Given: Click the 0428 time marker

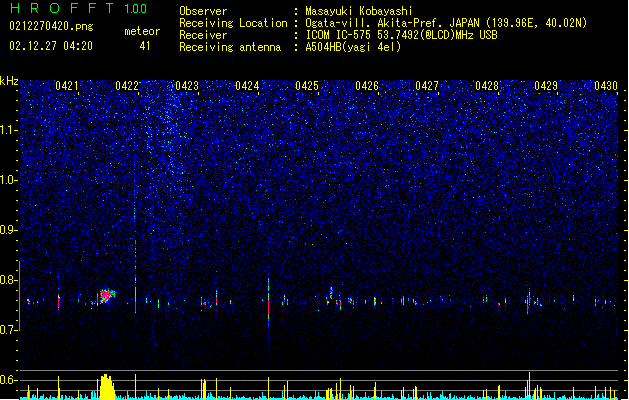Looking at the screenshot, I should [x=487, y=86].
